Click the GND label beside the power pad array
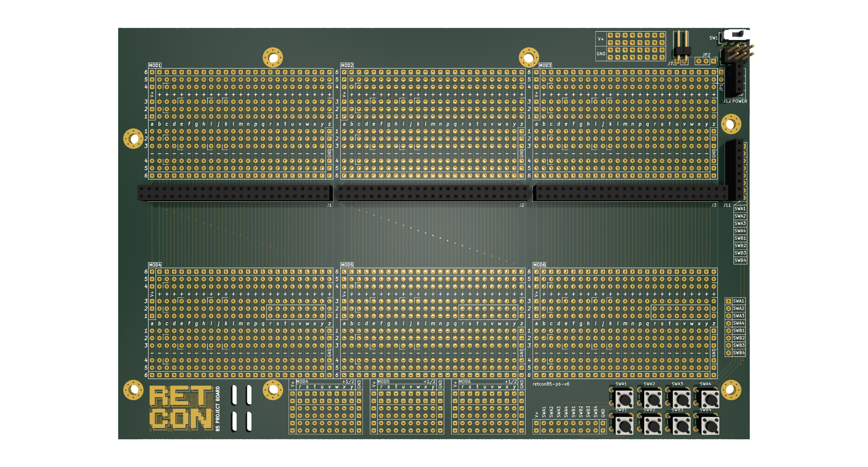 [601, 54]
